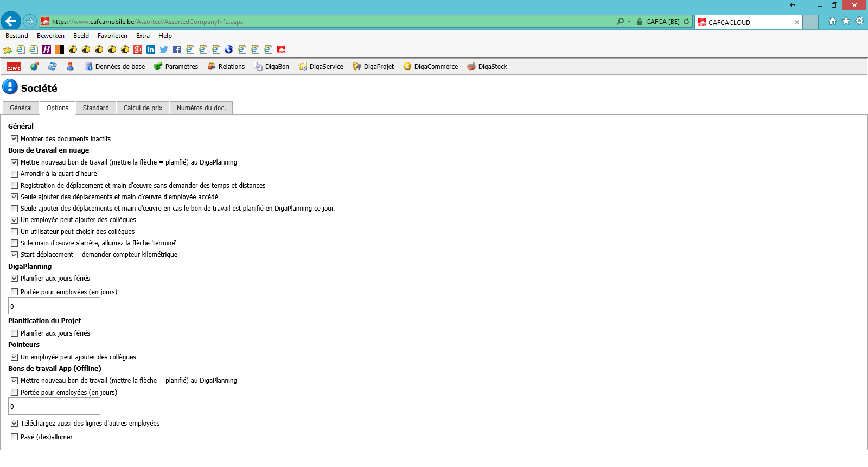Open the DigaCommerce menu
This screenshot has height=467, width=868.
[431, 66]
